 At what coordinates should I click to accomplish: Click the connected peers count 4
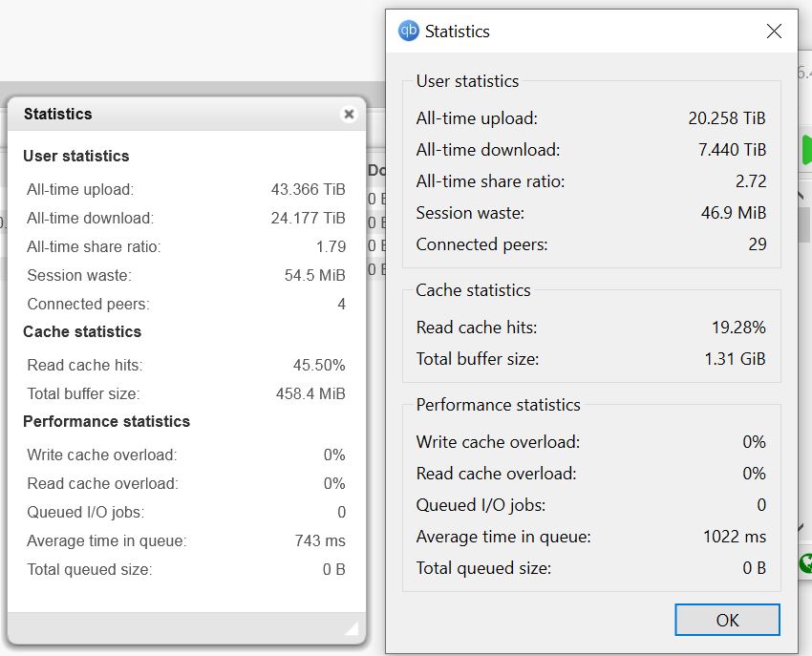coord(341,304)
